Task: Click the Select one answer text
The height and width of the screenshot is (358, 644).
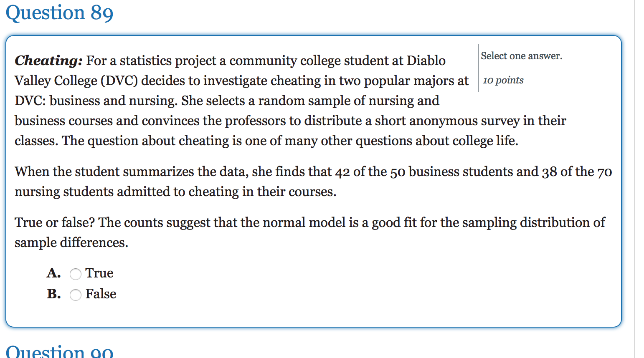Action: (x=521, y=55)
